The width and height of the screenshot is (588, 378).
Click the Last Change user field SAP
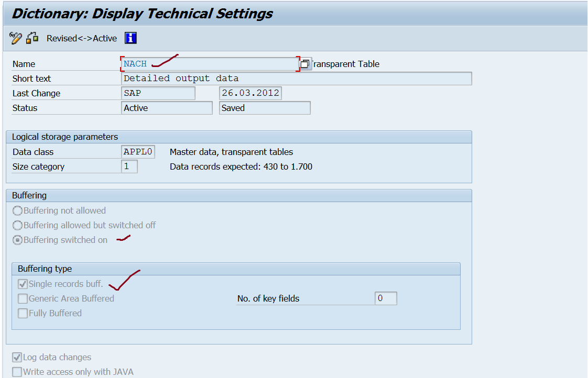click(158, 93)
